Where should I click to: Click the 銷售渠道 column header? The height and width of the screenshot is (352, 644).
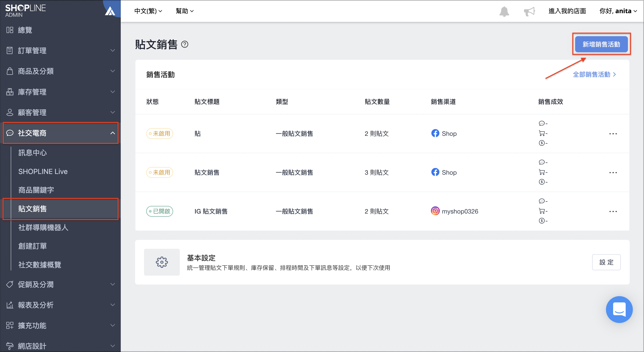pyautogui.click(x=443, y=102)
